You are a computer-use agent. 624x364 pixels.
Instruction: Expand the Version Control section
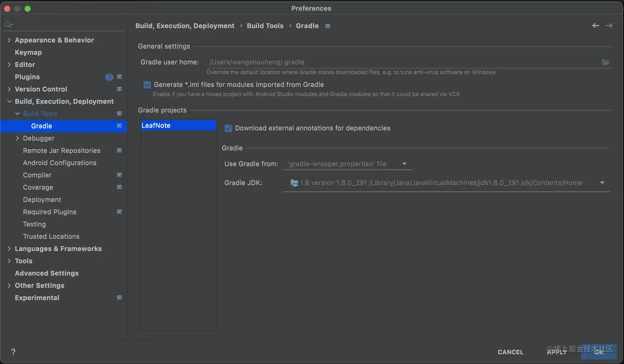coord(9,89)
